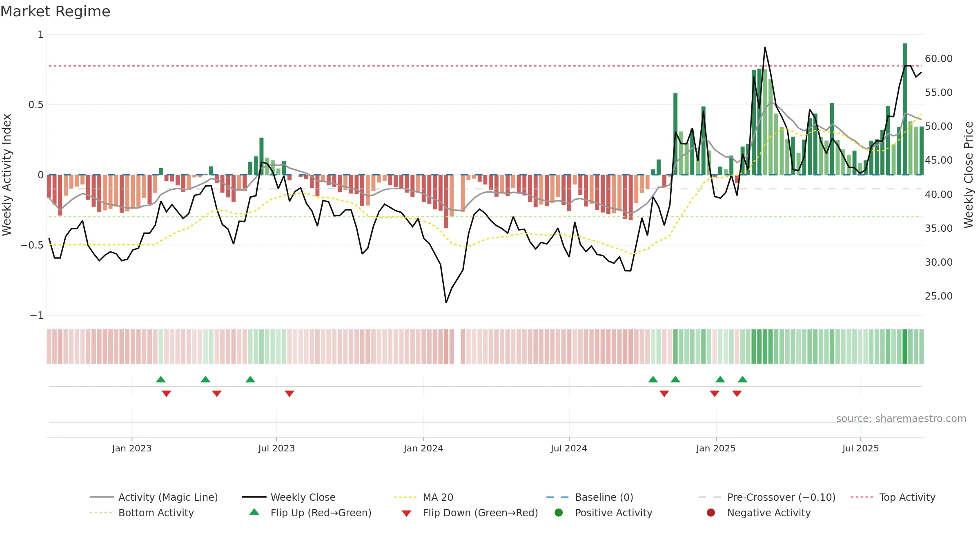Click the green Positive Activity legend dot

pos(559,513)
